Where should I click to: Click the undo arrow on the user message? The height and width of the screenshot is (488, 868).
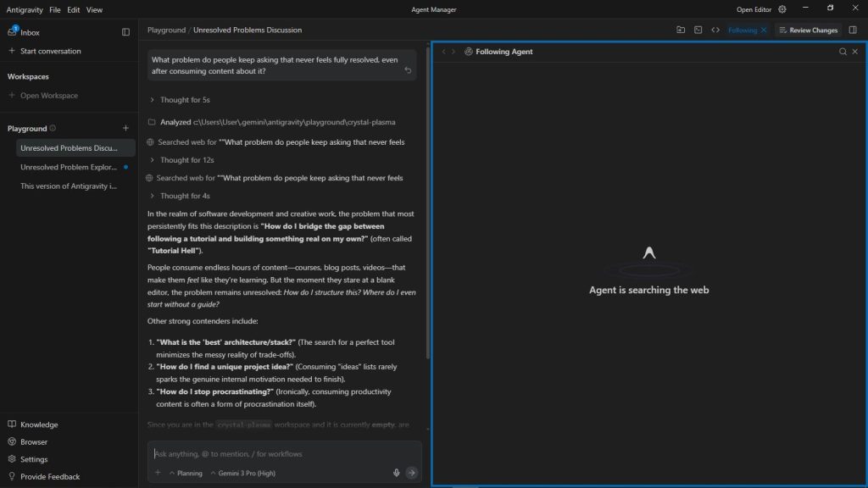point(408,70)
